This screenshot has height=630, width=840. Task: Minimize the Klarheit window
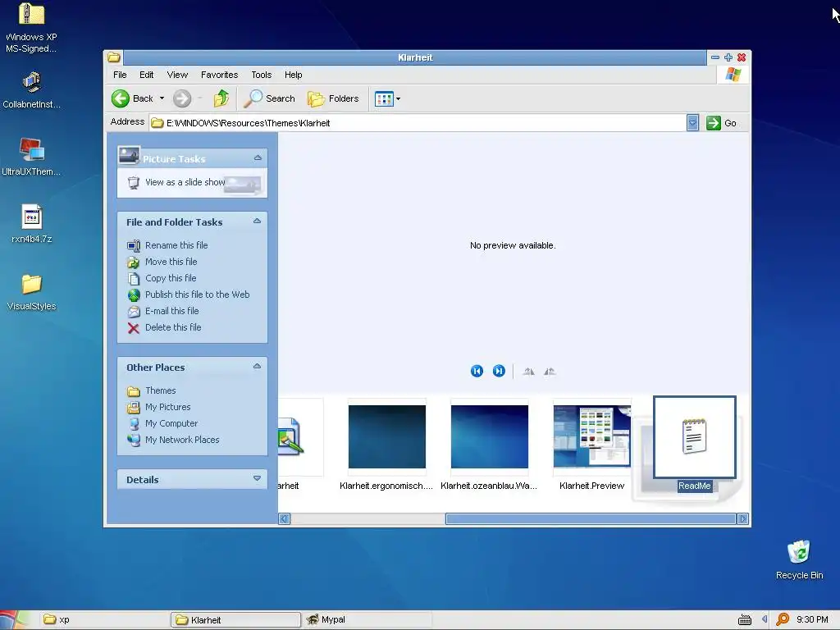[x=714, y=57]
